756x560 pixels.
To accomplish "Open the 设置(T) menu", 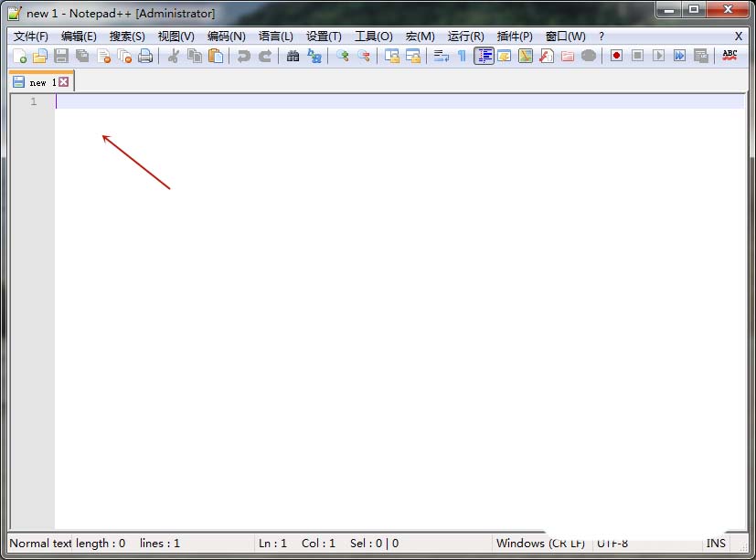I will coord(324,37).
